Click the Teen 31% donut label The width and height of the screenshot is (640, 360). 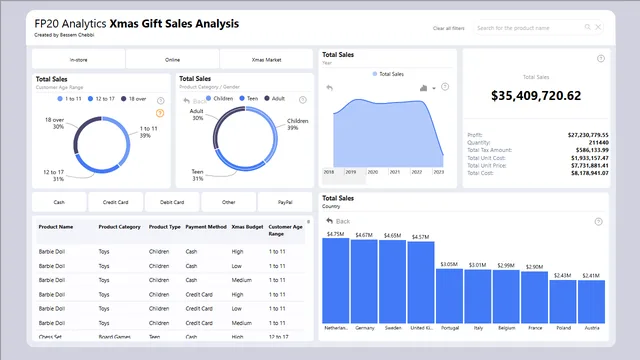[198, 175]
